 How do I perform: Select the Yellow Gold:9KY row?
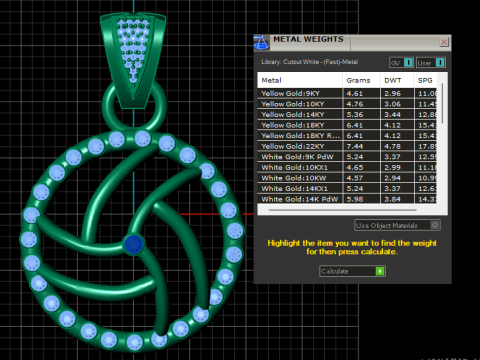[347, 93]
